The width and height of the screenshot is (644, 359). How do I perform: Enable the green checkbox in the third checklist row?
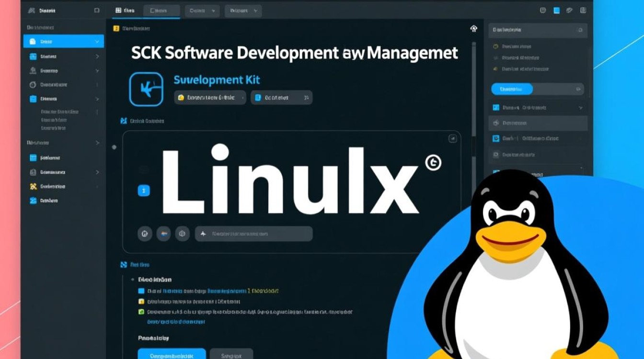click(x=141, y=312)
